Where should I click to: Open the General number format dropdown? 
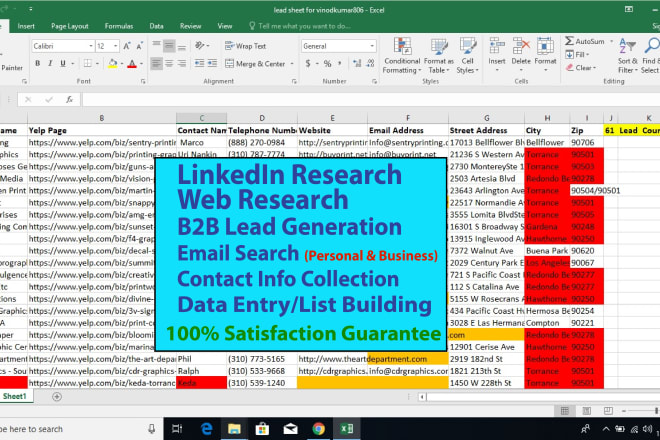(372, 46)
